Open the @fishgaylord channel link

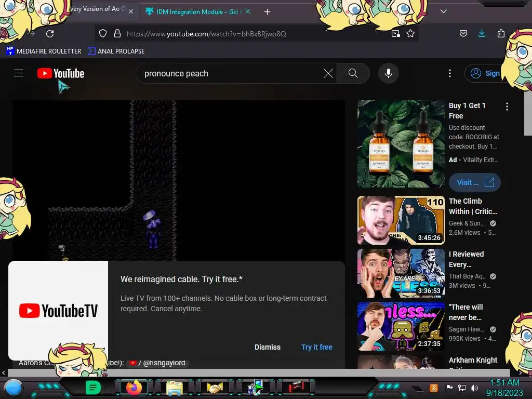158,363
